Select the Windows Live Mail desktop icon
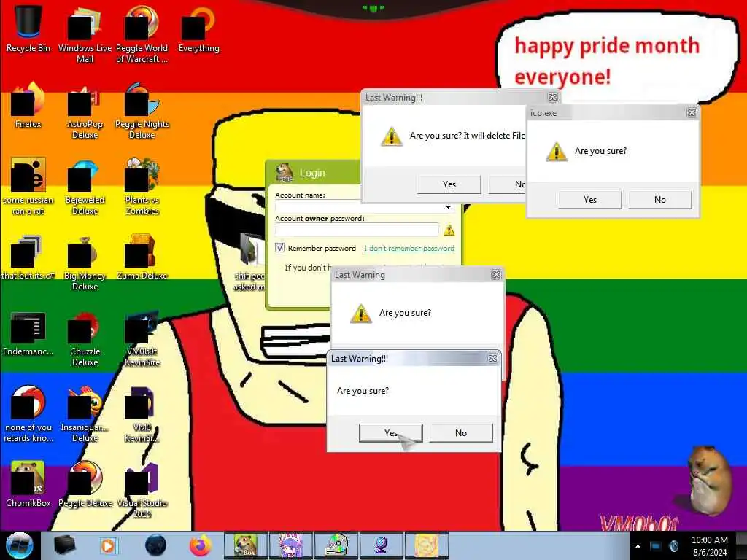 click(85, 34)
